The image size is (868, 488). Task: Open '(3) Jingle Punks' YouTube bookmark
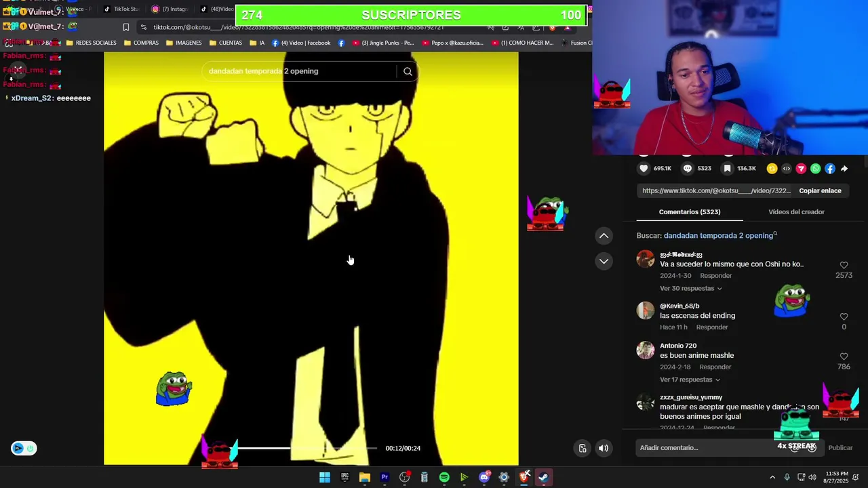coord(382,43)
